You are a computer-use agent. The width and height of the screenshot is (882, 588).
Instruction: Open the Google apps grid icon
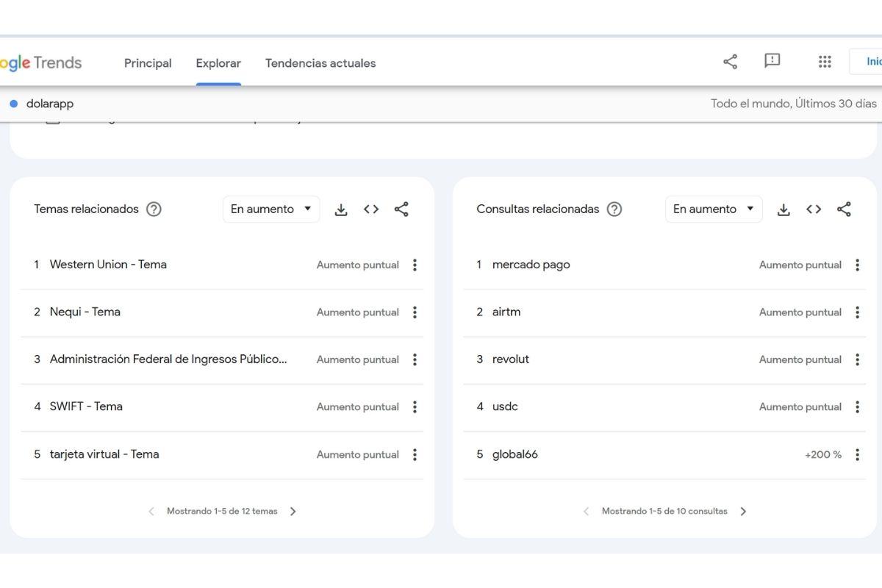pyautogui.click(x=825, y=62)
